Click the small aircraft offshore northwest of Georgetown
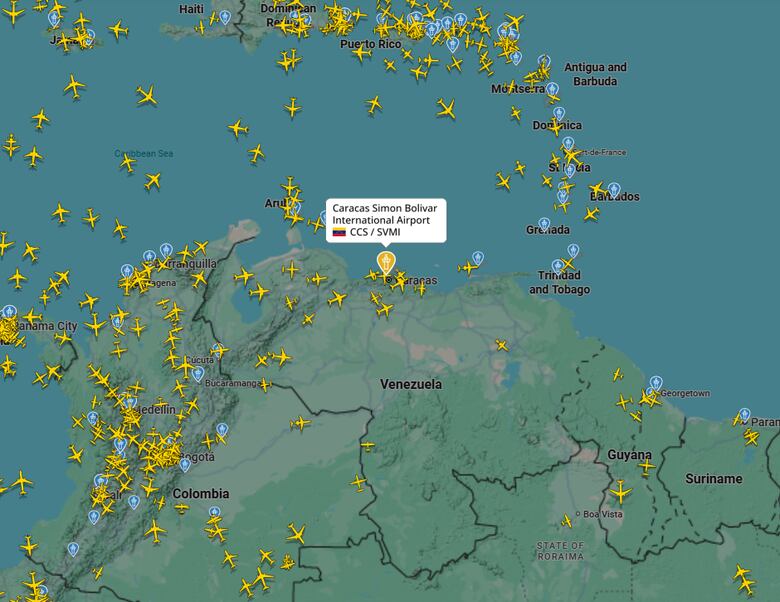This screenshot has height=602, width=780. (618, 374)
